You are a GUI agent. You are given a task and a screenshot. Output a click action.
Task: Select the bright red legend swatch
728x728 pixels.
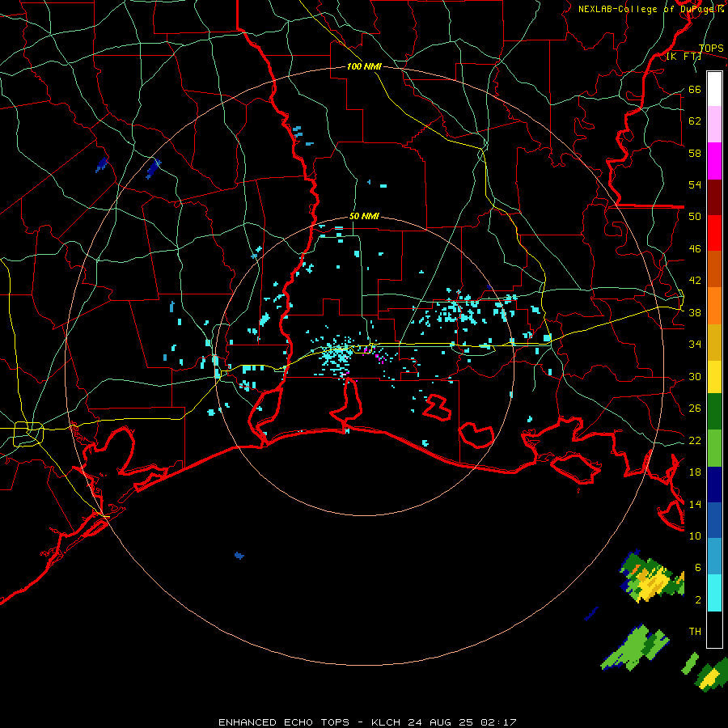(714, 233)
